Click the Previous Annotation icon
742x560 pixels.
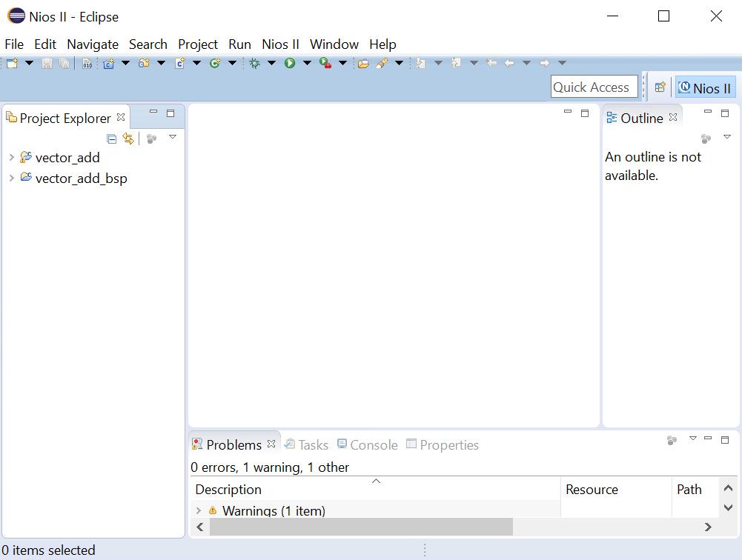point(456,63)
